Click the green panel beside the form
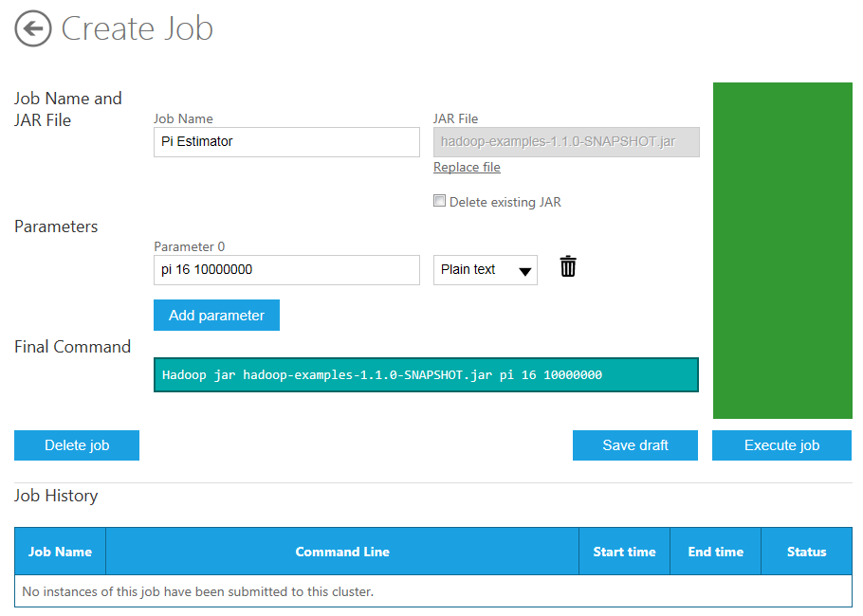 click(x=782, y=251)
